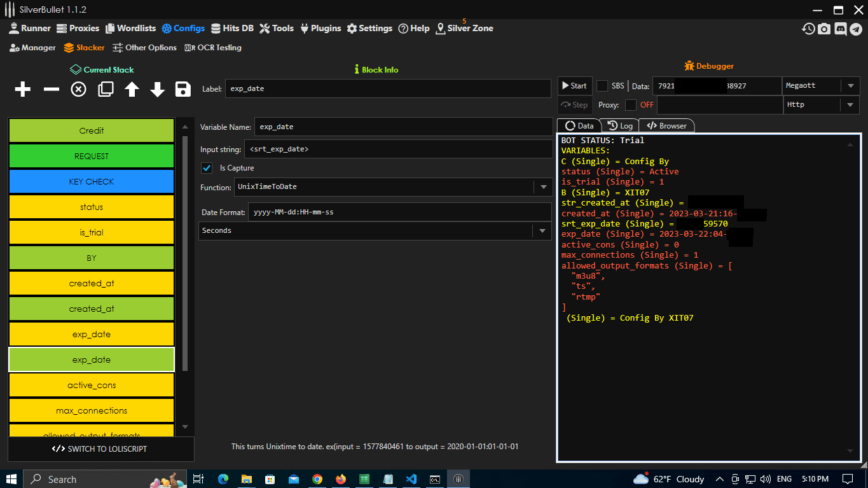Turn on the Proxy checkbox

(x=632, y=104)
